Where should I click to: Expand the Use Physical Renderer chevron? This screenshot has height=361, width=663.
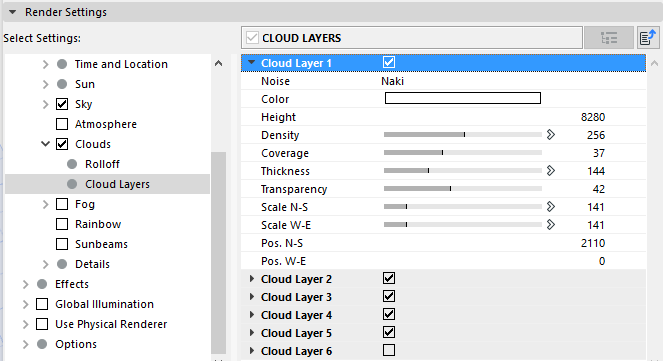tap(25, 324)
